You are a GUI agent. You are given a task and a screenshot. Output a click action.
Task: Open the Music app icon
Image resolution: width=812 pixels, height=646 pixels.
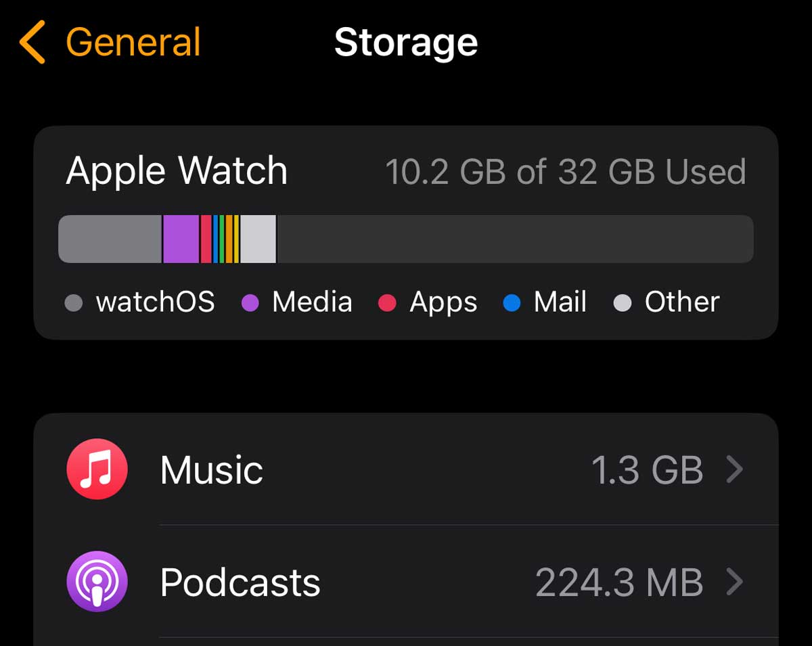click(x=96, y=469)
